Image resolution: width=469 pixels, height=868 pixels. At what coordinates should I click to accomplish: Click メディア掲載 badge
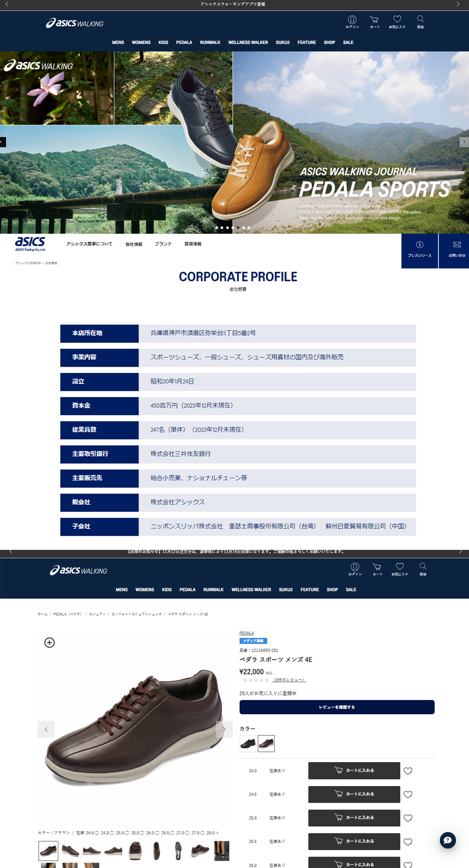[253, 641]
